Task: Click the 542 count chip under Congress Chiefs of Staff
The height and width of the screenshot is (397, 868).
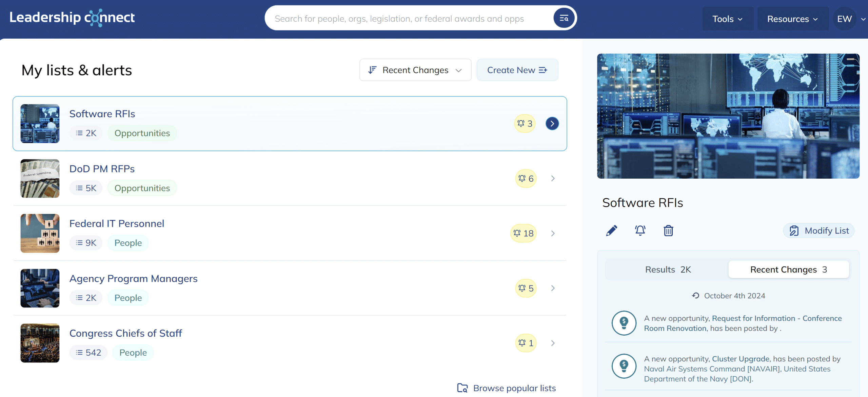Action: [88, 353]
